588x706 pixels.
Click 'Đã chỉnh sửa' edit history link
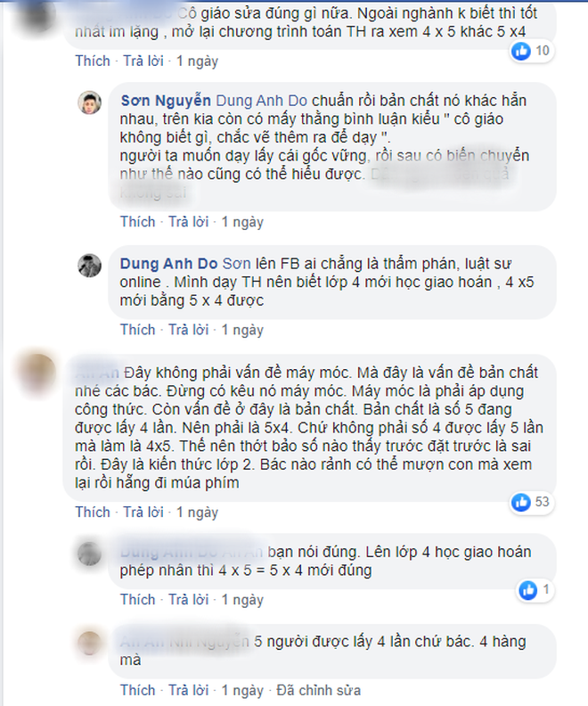319,690
